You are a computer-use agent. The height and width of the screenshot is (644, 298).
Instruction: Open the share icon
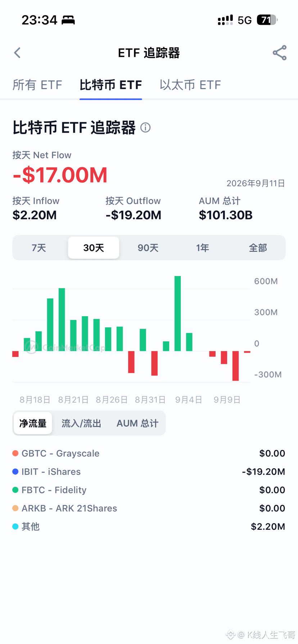[280, 53]
